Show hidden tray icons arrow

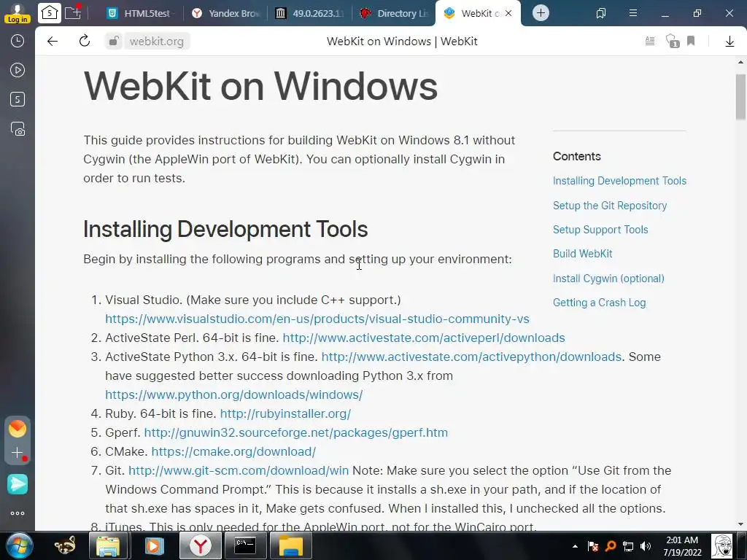(x=575, y=546)
